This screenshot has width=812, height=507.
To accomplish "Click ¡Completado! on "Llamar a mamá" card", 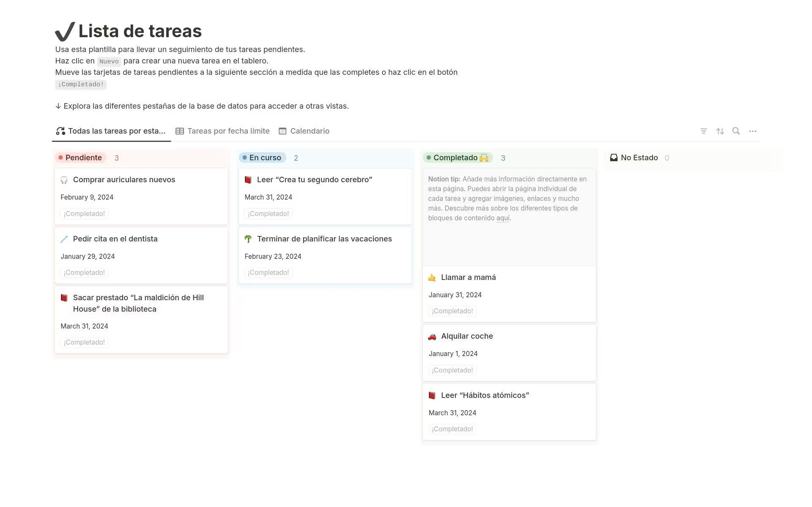I will point(452,311).
